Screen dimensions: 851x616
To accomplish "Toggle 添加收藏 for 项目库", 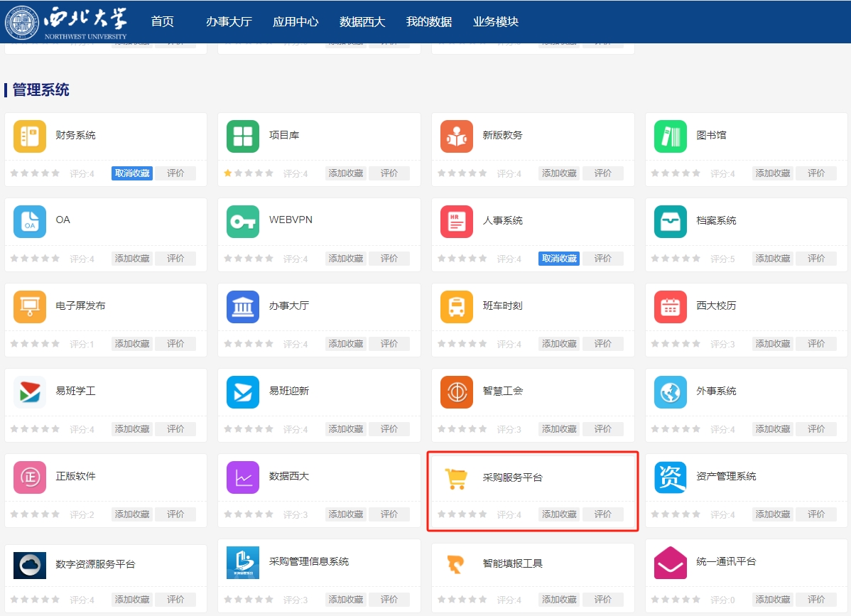I will coord(346,173).
